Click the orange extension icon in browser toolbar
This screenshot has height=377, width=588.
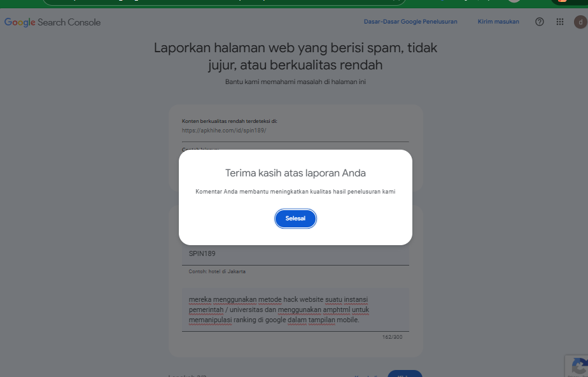coord(562,1)
